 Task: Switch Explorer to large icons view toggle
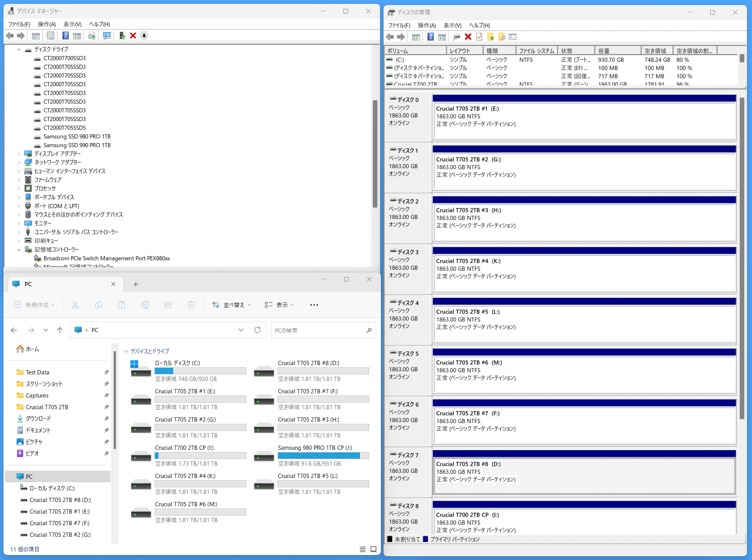pyautogui.click(x=373, y=549)
